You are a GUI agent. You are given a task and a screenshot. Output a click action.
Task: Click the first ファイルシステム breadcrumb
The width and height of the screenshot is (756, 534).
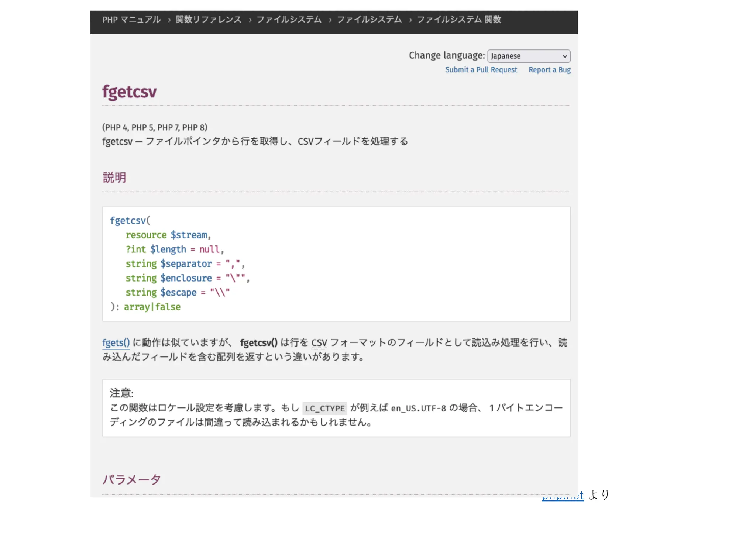click(x=289, y=20)
